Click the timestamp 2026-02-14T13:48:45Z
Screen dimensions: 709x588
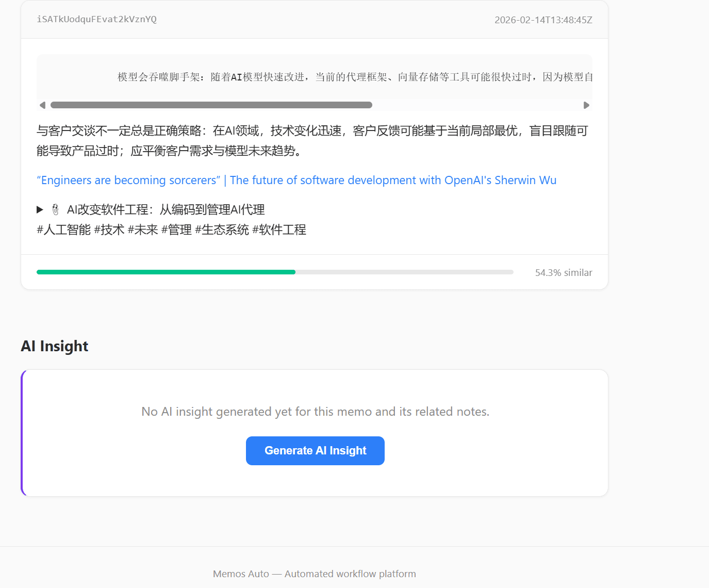543,20
